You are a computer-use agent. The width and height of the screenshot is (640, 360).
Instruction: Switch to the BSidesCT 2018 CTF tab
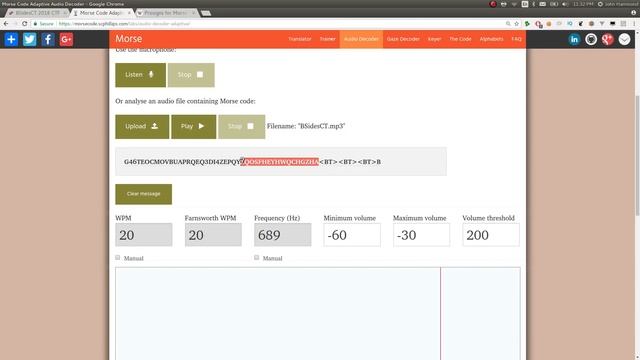coord(37,13)
